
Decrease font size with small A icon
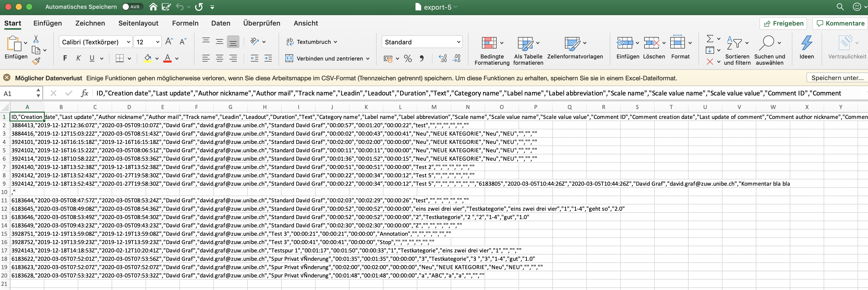[x=183, y=41]
